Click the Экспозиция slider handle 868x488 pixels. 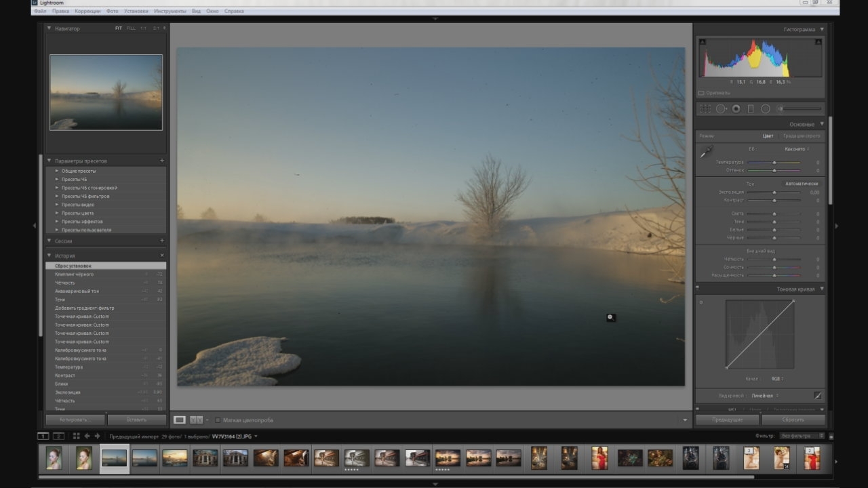pos(774,192)
